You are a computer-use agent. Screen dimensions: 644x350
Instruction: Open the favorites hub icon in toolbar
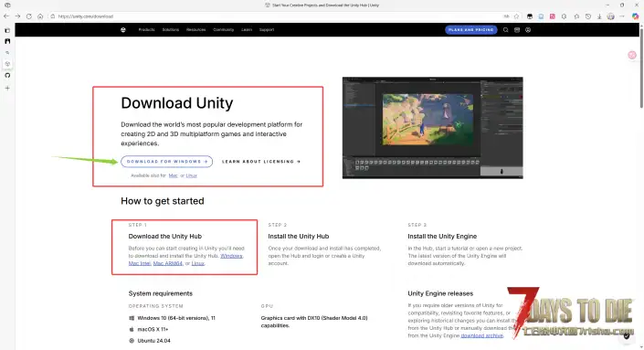[x=576, y=16]
